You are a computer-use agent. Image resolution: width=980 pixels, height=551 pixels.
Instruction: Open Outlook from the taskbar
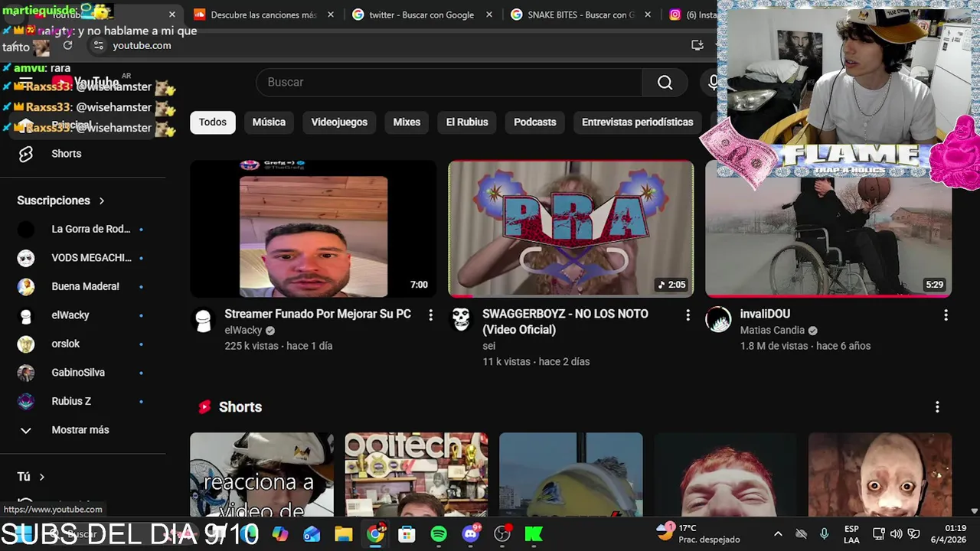pos(312,534)
